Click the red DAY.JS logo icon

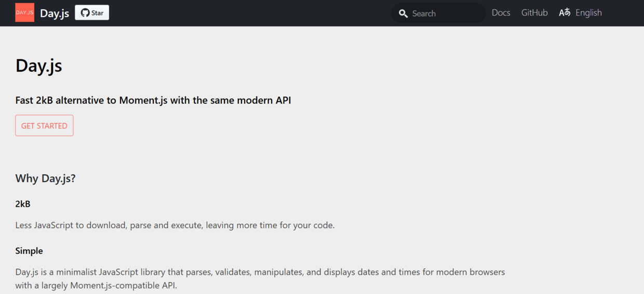[x=24, y=12]
